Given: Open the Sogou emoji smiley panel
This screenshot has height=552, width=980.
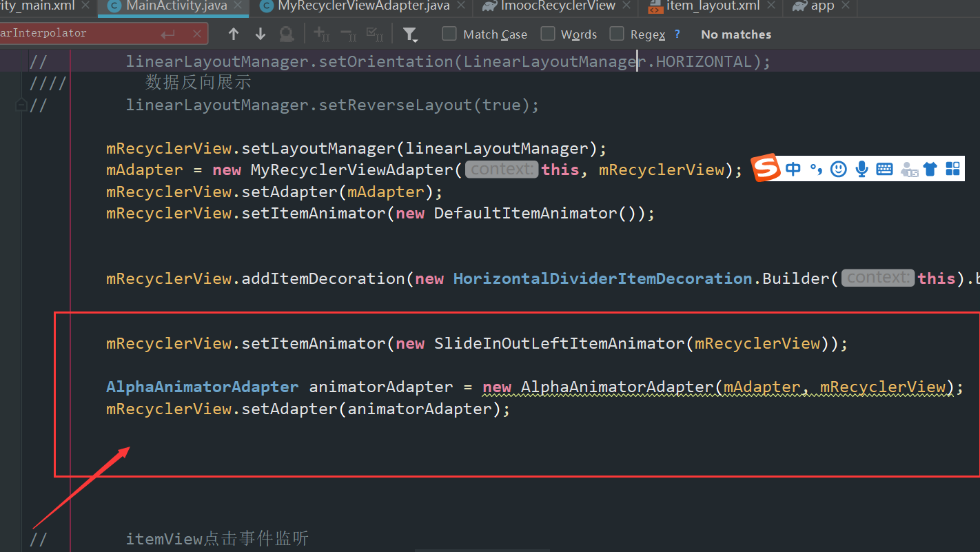Looking at the screenshot, I should [838, 169].
